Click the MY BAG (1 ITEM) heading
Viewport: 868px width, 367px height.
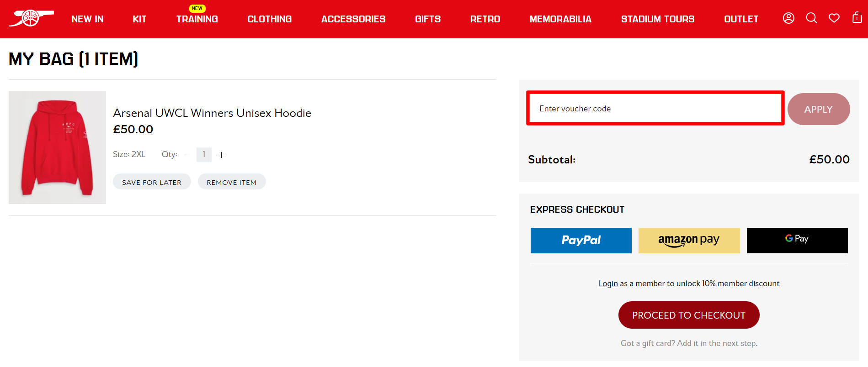point(74,59)
